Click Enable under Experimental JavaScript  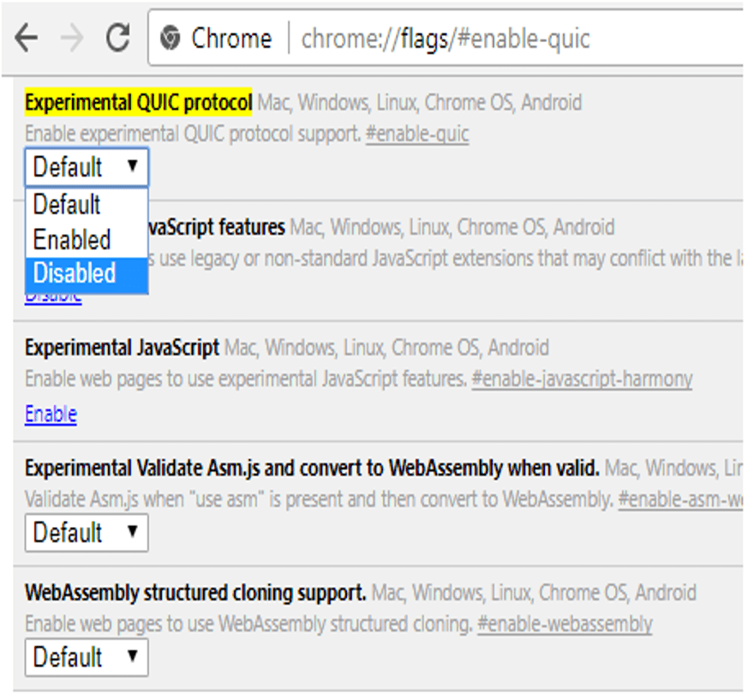[49, 414]
